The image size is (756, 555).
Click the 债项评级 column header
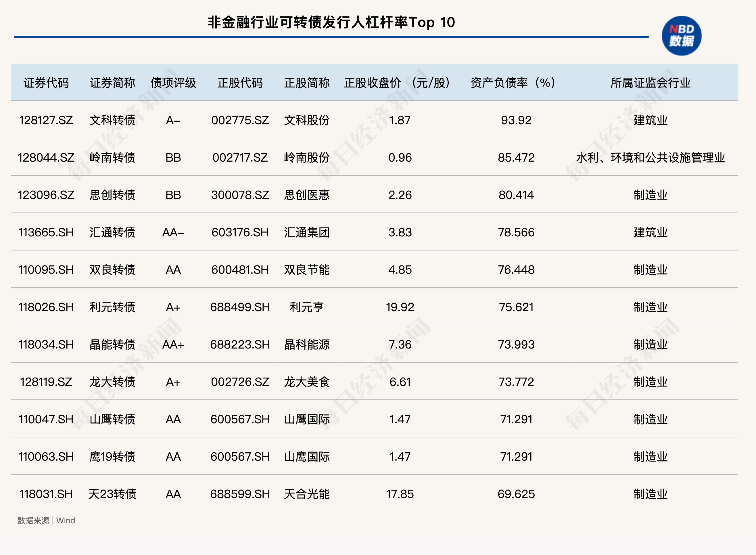coord(173,83)
